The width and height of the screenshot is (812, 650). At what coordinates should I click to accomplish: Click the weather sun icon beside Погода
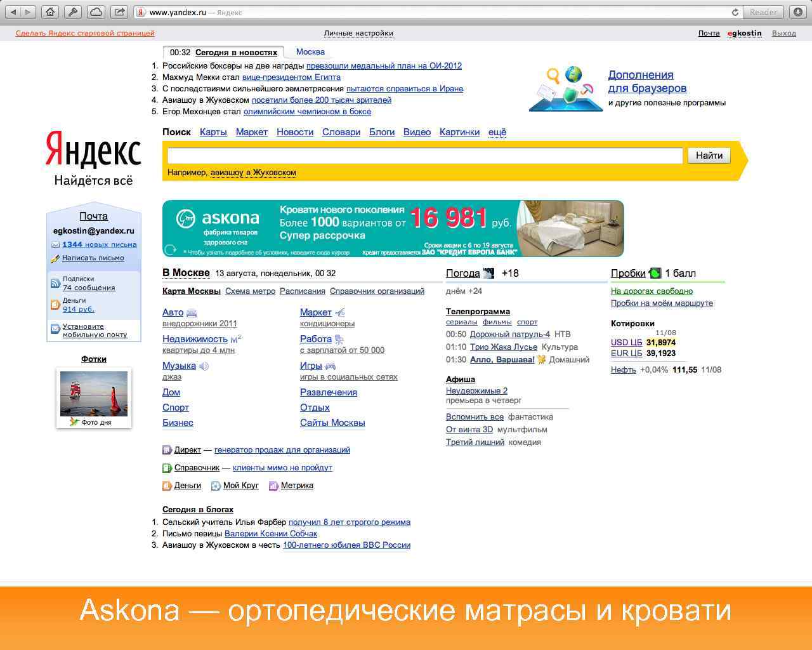(487, 272)
